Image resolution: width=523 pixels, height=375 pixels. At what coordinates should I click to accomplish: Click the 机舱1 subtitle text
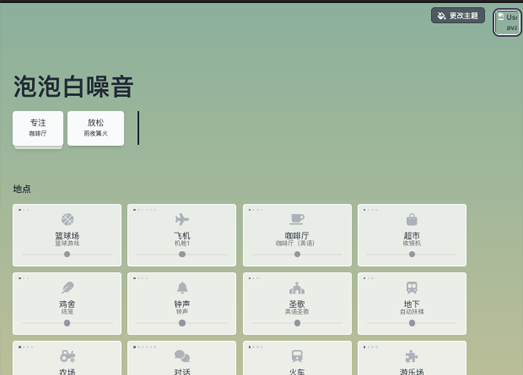pos(182,243)
